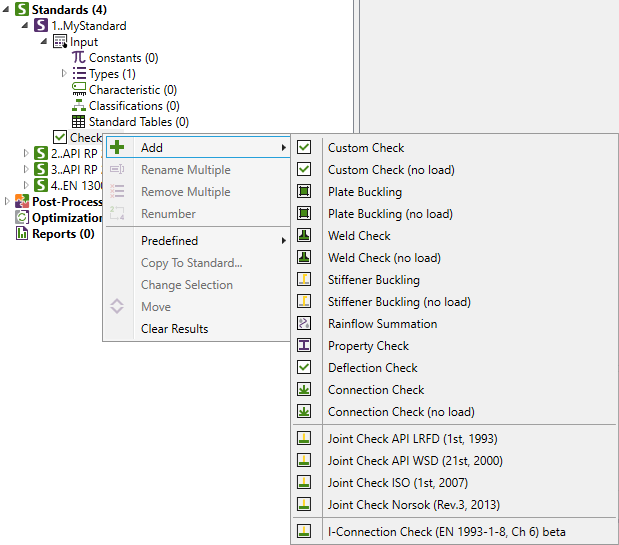Expand the Types (1) node
The width and height of the screenshot is (619, 545).
click(64, 74)
